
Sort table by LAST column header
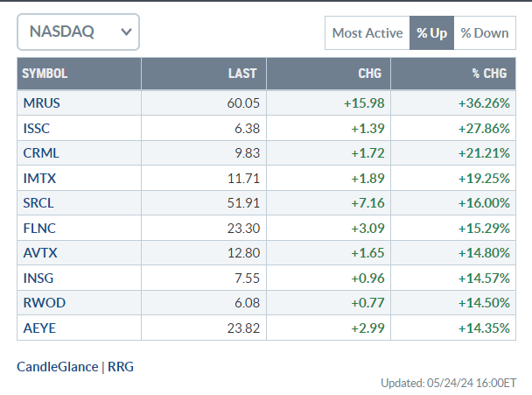[241, 74]
